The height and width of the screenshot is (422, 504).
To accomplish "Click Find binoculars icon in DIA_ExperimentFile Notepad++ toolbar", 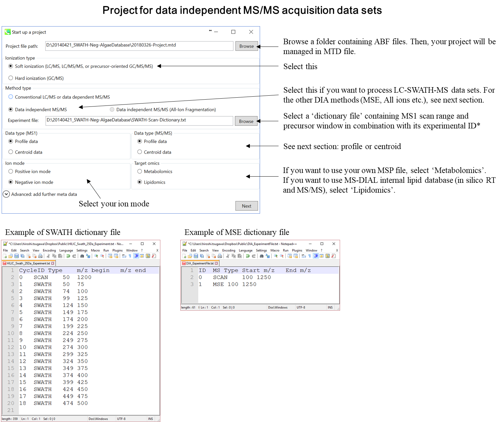I will click(261, 256).
